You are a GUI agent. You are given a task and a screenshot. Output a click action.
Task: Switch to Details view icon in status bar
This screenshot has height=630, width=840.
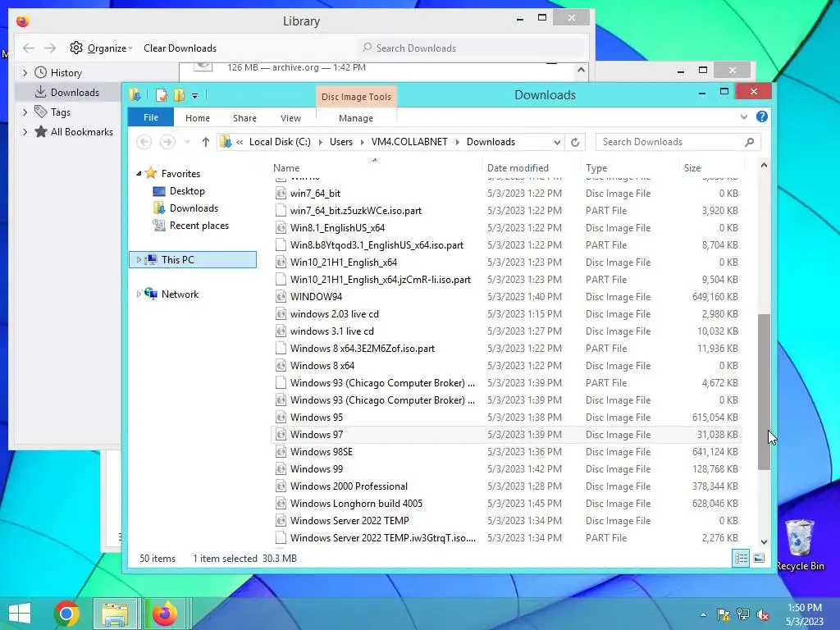point(741,558)
